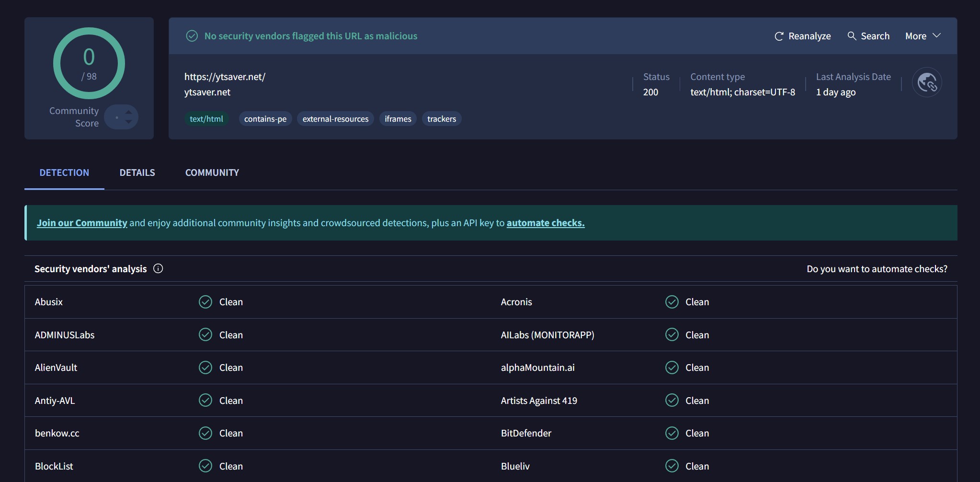Click Do you want to automate checks
The image size is (980, 482).
[877, 269]
